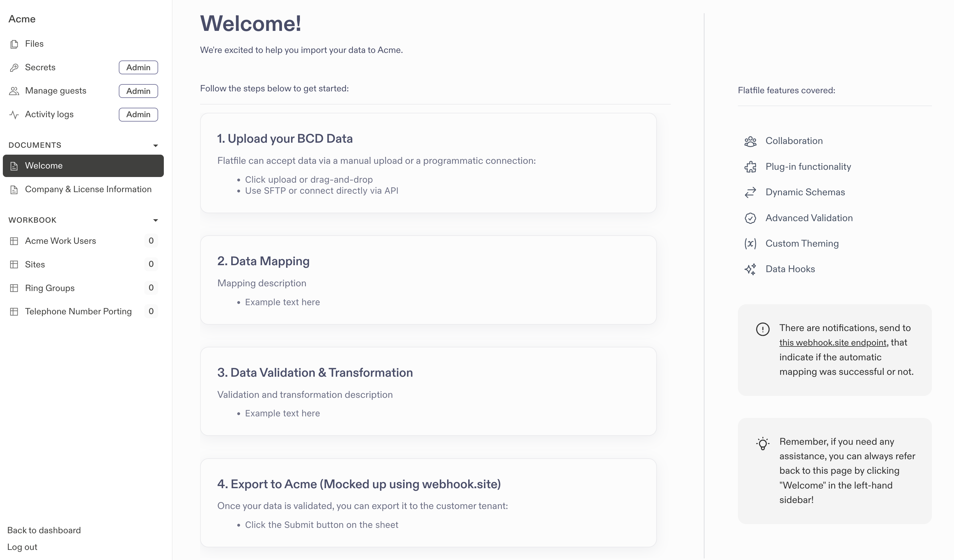954x560 pixels.
Task: Click the Plug-in functionality puzzle icon
Action: 750,167
